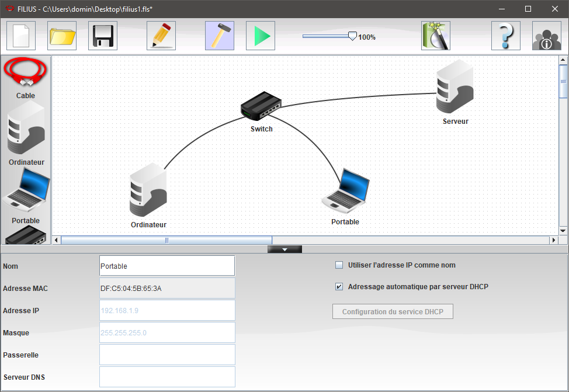Uncheck 'Adressage automatique par serveur DHCP'
The width and height of the screenshot is (569, 392).
pyautogui.click(x=339, y=287)
